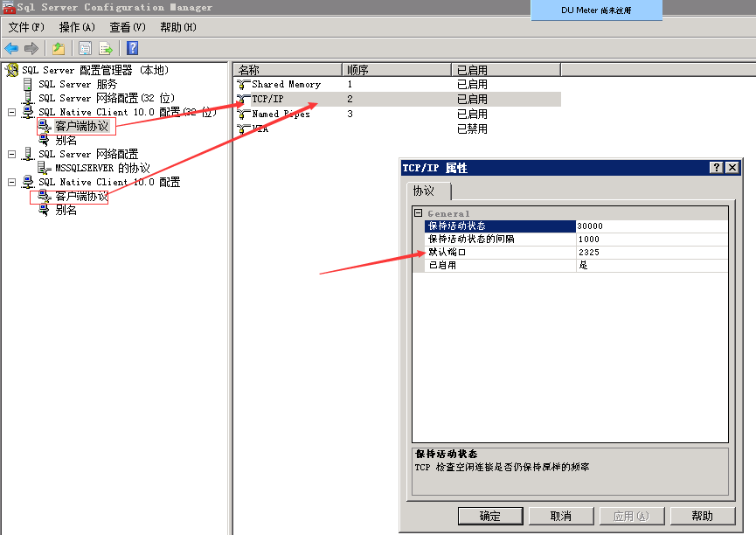Click the Back arrow toolbar icon

[x=11, y=48]
